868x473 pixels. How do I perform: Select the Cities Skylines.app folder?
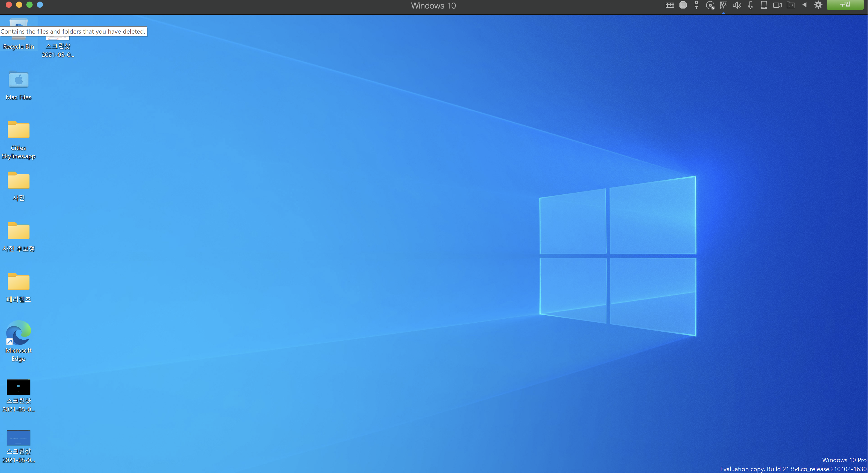(19, 131)
